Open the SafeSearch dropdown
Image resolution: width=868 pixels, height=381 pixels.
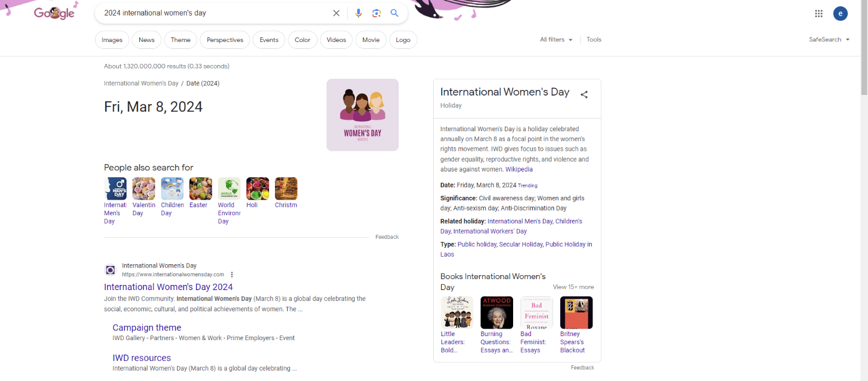829,40
